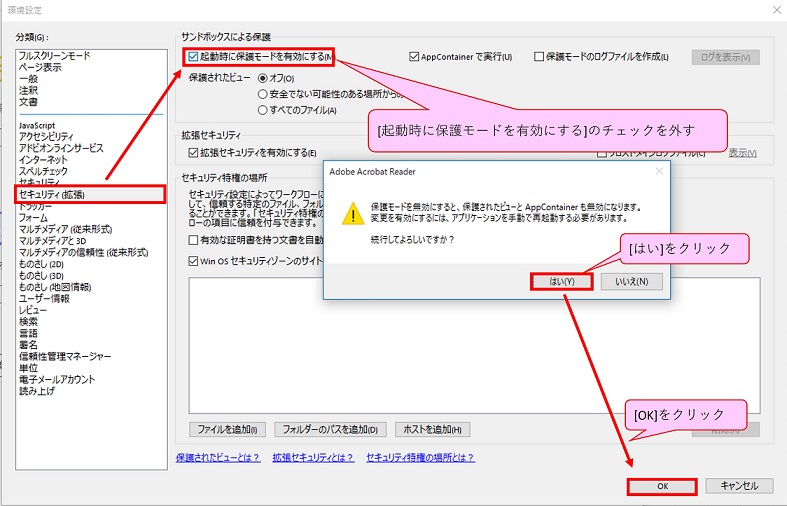Click フォルダーのパスを追加 button
This screenshot has width=787, height=506.
(x=330, y=430)
